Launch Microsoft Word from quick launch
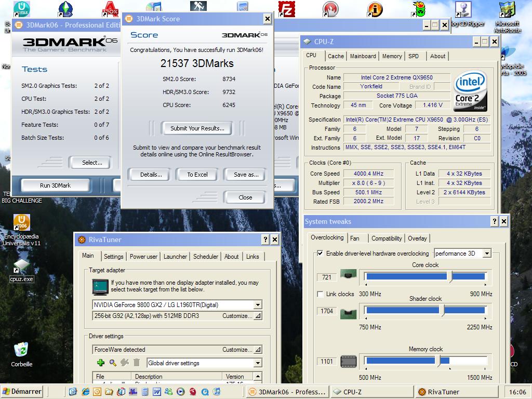The height and width of the screenshot is (399, 532). click(x=156, y=392)
